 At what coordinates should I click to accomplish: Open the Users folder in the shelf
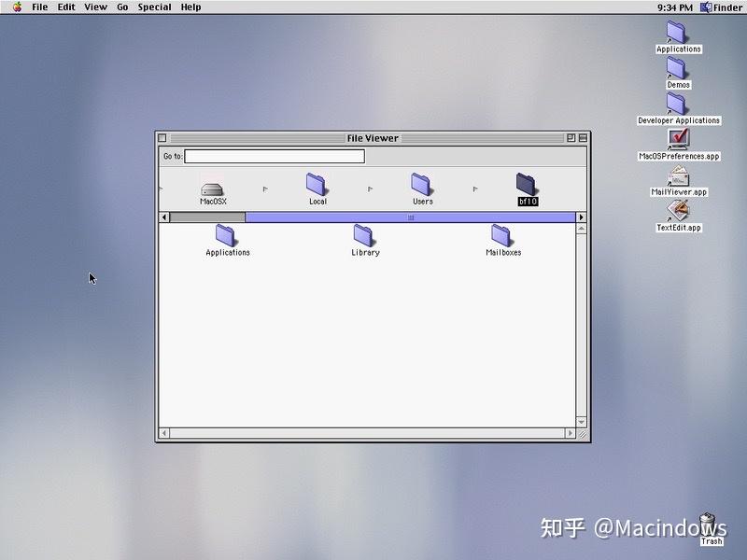tap(421, 187)
